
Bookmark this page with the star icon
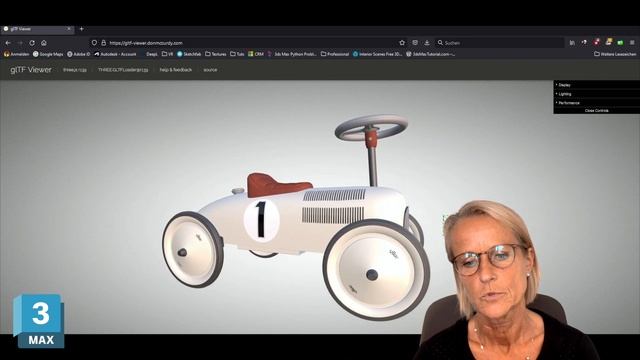coord(402,43)
